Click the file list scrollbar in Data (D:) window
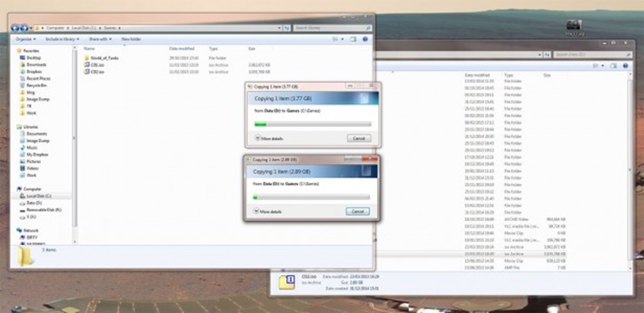Image resolution: width=644 pixels, height=313 pixels. (x=630, y=171)
